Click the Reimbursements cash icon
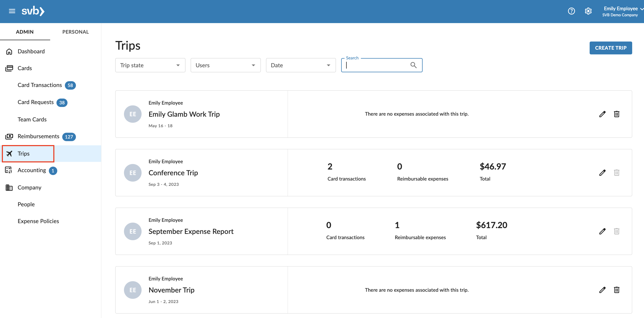644x318 pixels. 9,136
